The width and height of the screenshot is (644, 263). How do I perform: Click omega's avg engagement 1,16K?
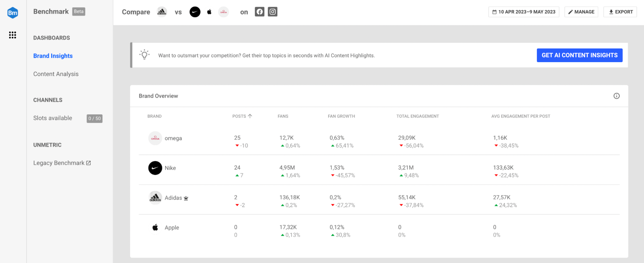tap(500, 138)
